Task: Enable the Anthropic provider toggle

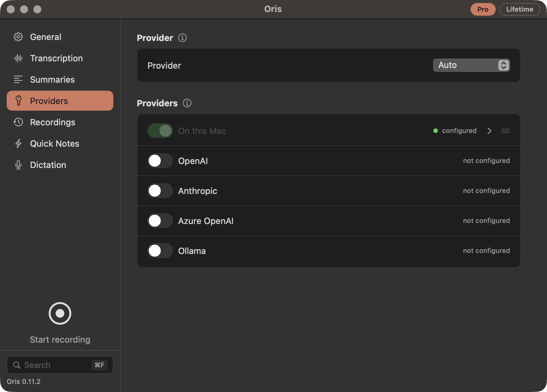Action: (160, 191)
